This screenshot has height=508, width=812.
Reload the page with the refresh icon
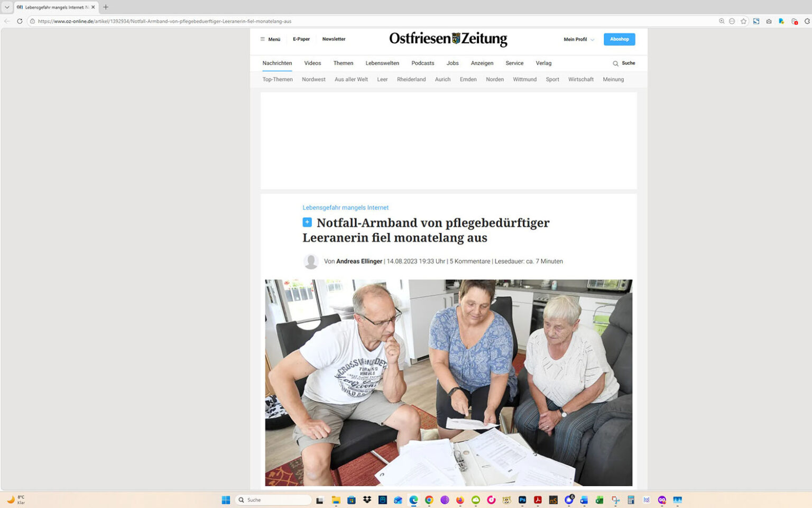pos(20,21)
